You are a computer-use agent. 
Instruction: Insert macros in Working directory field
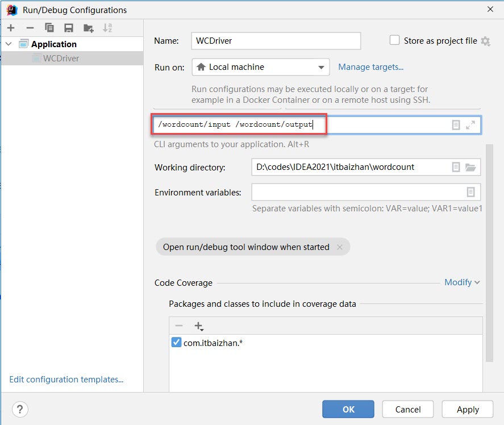point(456,167)
